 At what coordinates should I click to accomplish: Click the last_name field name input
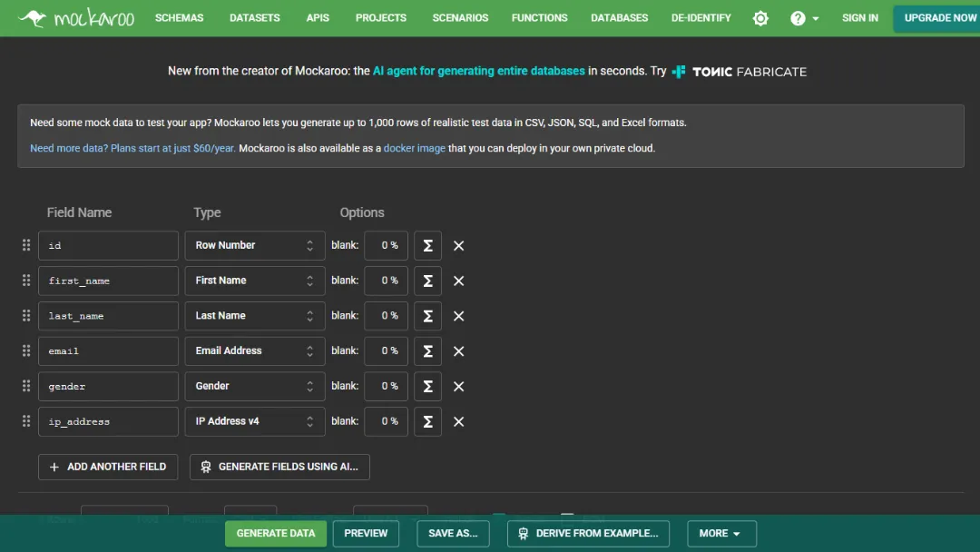tap(108, 316)
